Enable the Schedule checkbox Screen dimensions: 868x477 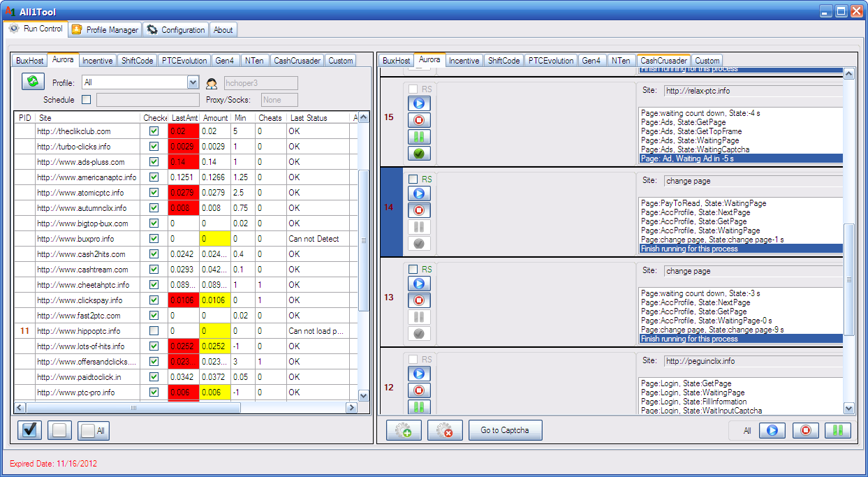click(86, 100)
